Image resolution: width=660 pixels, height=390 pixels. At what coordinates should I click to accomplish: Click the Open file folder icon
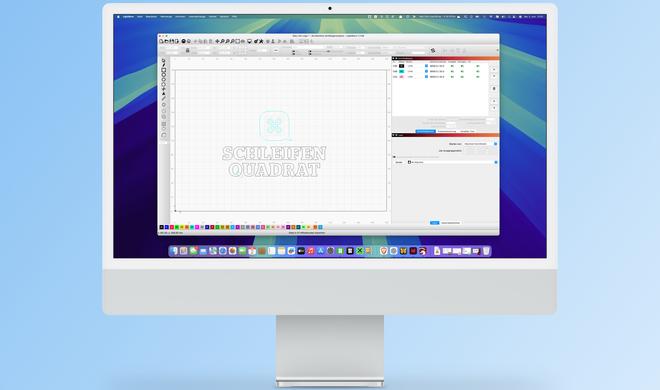[x=166, y=41]
